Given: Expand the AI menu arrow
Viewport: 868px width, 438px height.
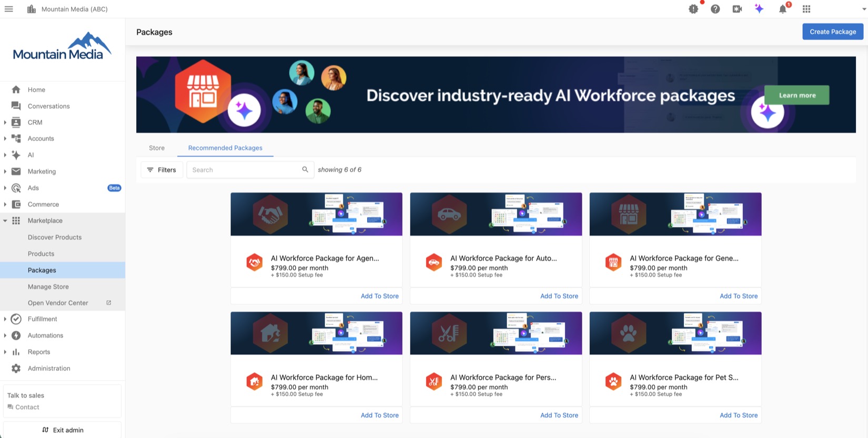Looking at the screenshot, I should coord(5,155).
